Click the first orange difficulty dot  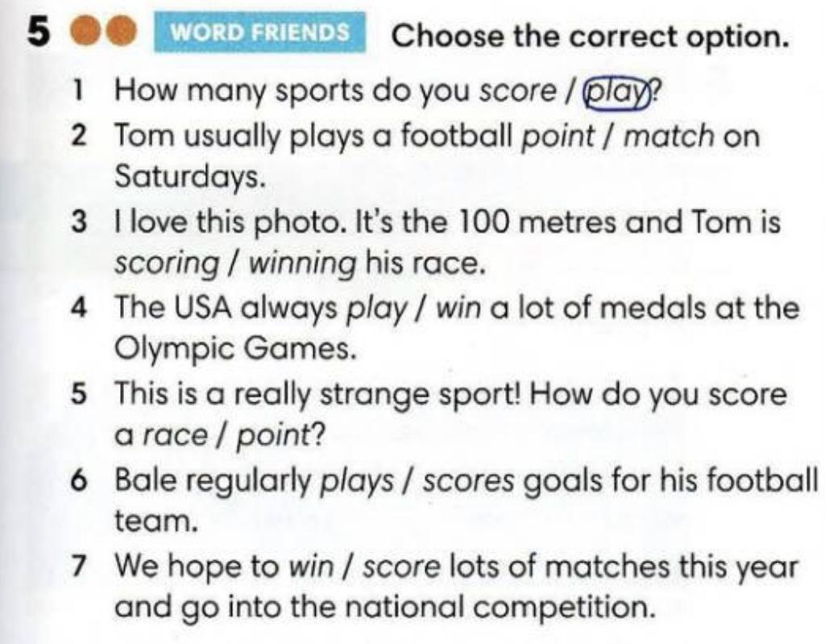click(86, 33)
